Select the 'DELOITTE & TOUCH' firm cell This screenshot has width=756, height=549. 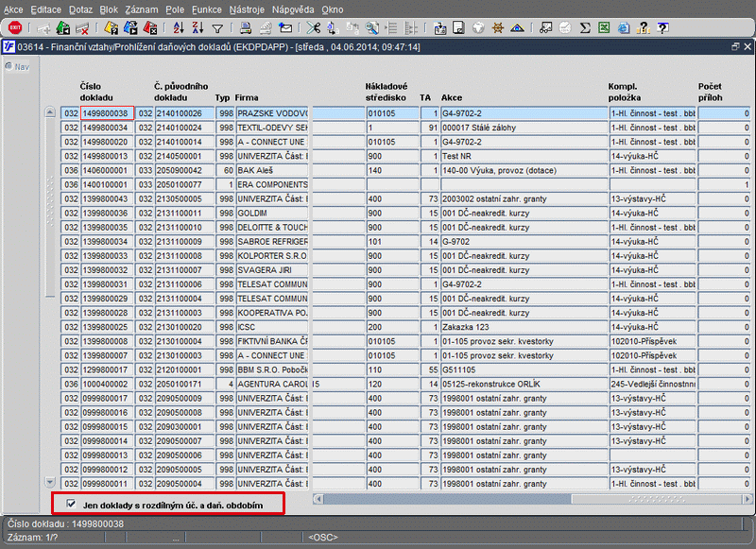272,228
